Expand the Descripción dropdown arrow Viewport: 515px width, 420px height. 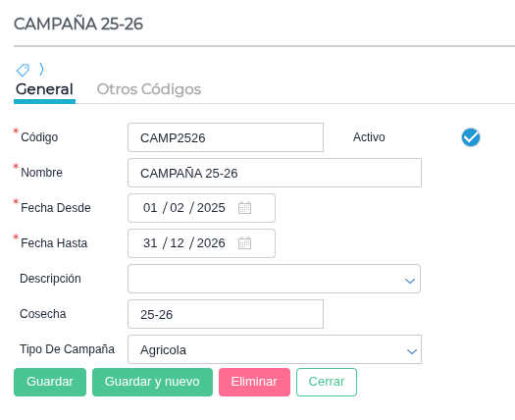point(410,281)
